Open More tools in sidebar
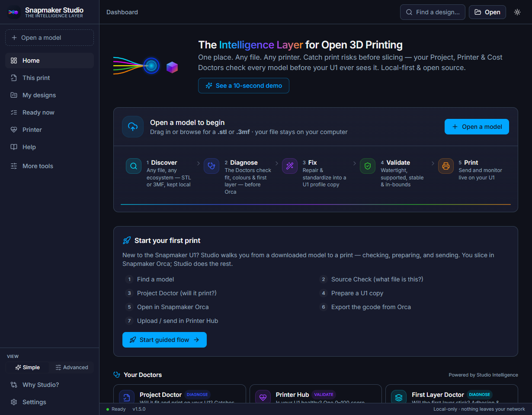The image size is (532, 415). (49, 166)
